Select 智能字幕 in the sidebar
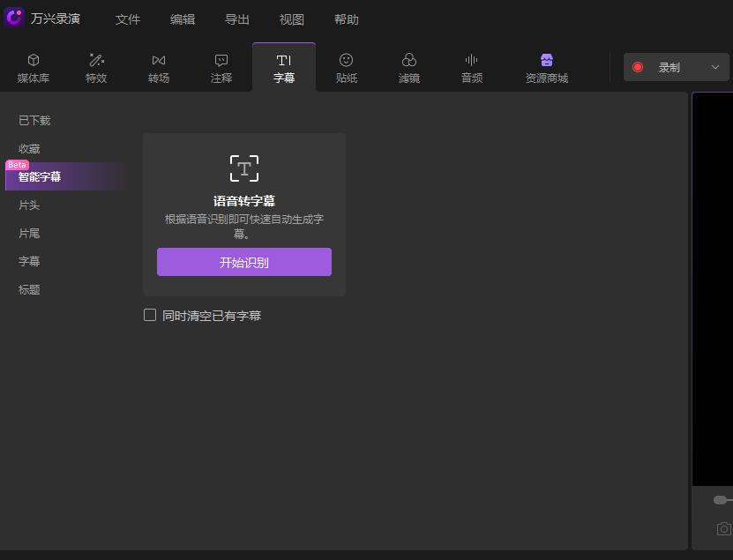Screen dimensions: 733x560 pyautogui.click(x=68, y=176)
